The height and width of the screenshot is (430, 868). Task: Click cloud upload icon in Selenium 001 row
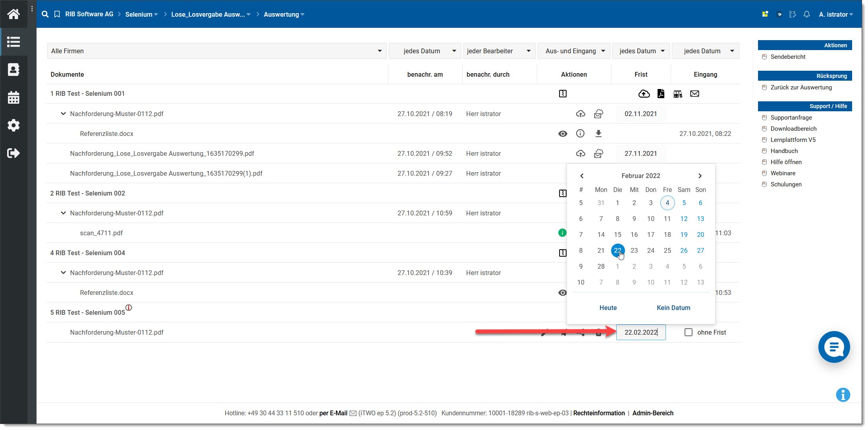644,94
